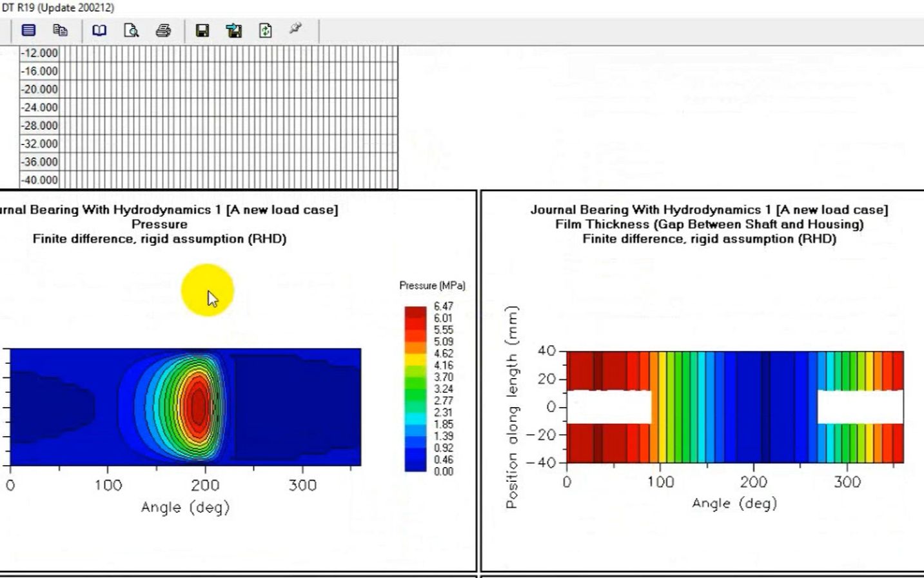Open the book icon in the toolbar
Viewport: 924px width, 578px height.
[99, 30]
